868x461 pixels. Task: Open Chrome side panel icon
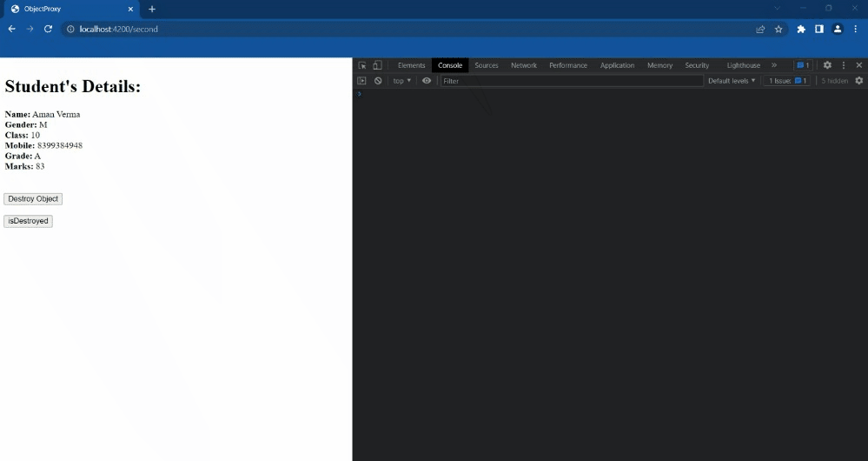(819, 30)
